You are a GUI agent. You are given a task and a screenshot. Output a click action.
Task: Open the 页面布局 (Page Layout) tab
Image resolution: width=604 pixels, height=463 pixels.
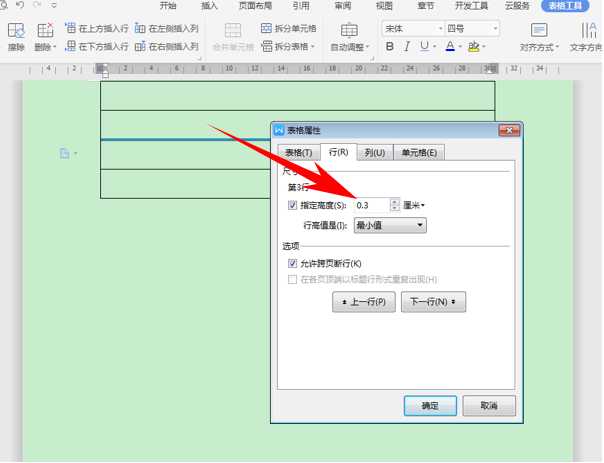coord(255,6)
